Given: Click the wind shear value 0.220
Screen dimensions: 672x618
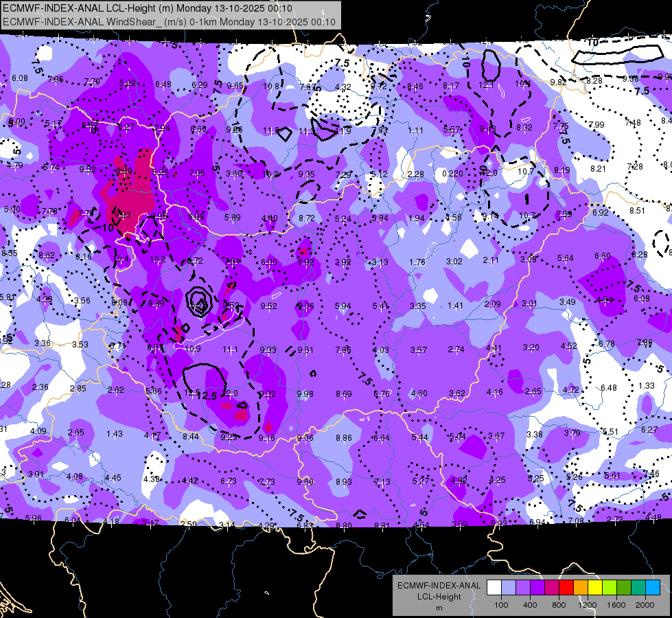Looking at the screenshot, I should pyautogui.click(x=452, y=174).
